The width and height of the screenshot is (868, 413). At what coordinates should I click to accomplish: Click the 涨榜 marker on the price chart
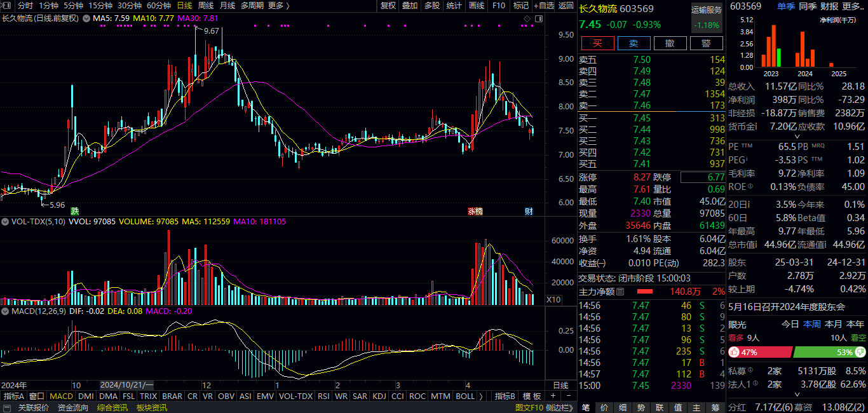(x=475, y=211)
